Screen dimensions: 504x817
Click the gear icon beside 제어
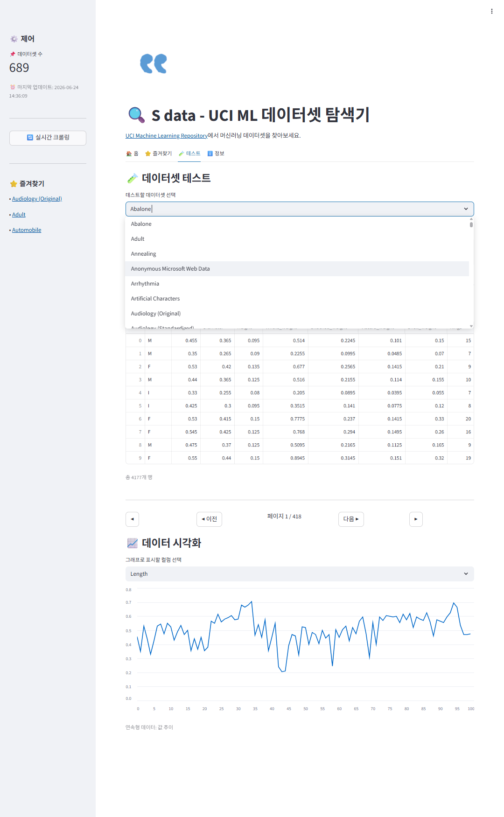tap(14, 39)
